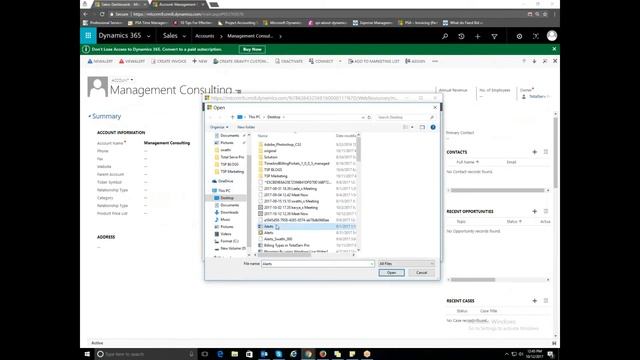This screenshot has height=360, width=640.
Task: Open Edge browser from the taskbar
Action: click(x=220, y=354)
